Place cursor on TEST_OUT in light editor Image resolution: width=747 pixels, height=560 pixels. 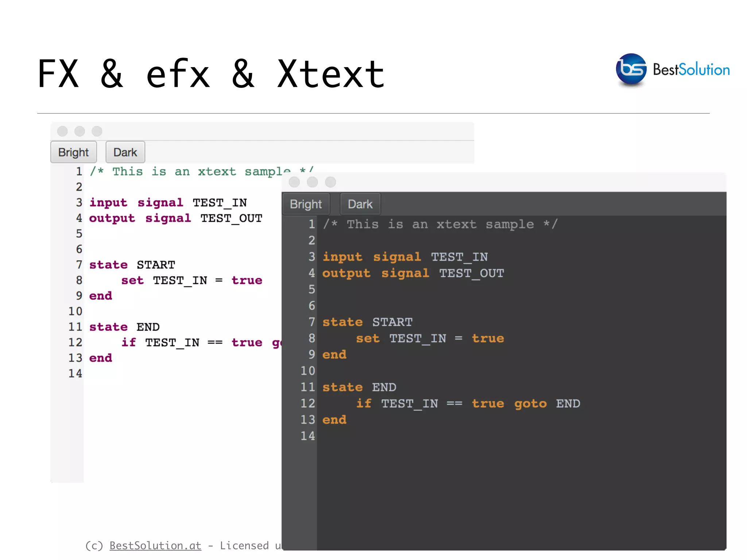pyautogui.click(x=231, y=218)
